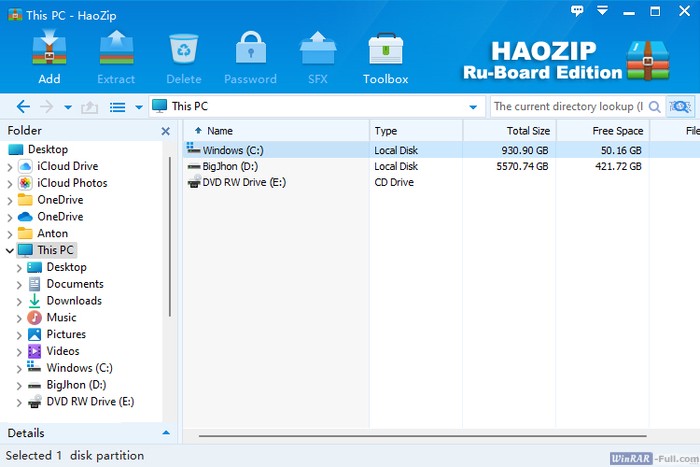
Task: Click the back navigation arrow
Action: (x=23, y=107)
